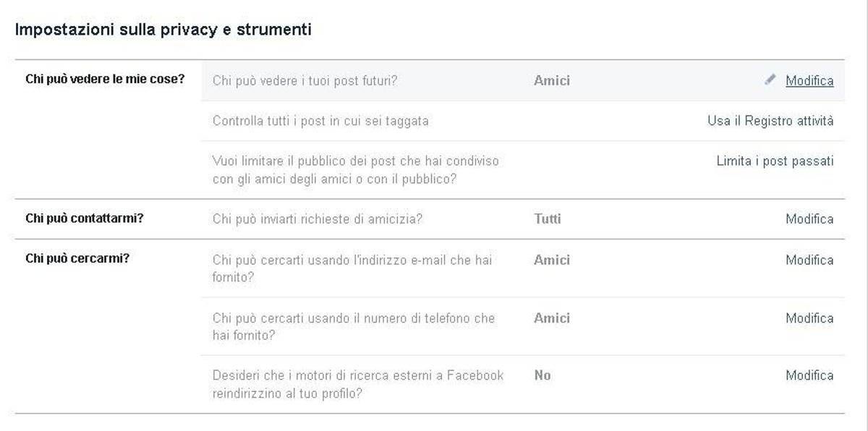Image resolution: width=868 pixels, height=431 pixels.
Task: Open 'Chi può vedere i tuoi post futuri?' row
Action: click(523, 81)
